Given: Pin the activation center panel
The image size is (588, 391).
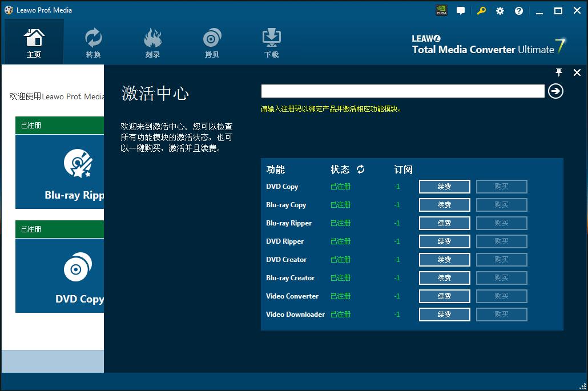Looking at the screenshot, I should 559,72.
